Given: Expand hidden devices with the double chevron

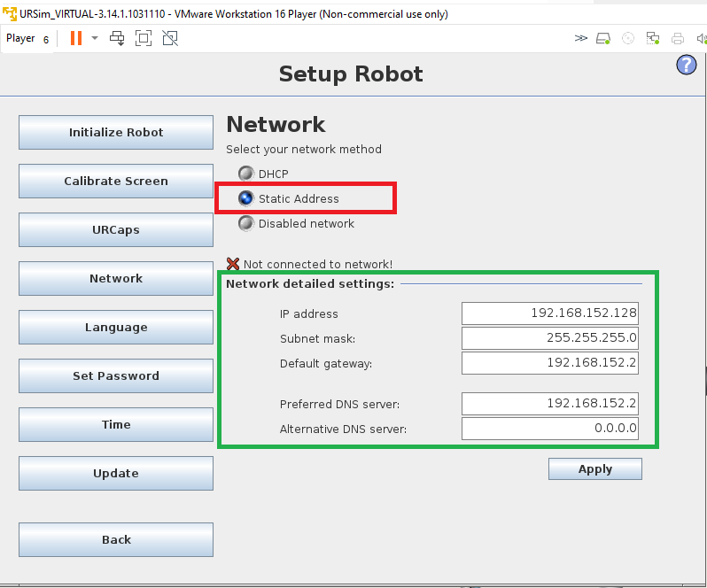Looking at the screenshot, I should tap(581, 38).
